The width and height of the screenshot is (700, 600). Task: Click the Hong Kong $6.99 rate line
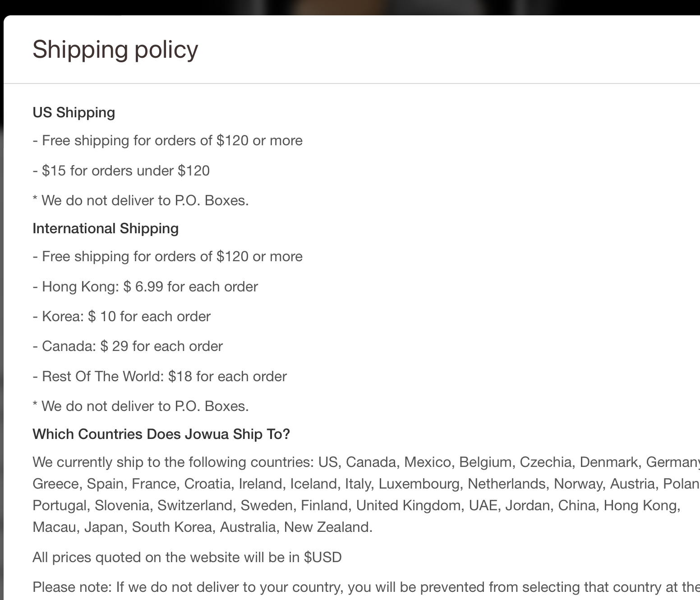145,286
